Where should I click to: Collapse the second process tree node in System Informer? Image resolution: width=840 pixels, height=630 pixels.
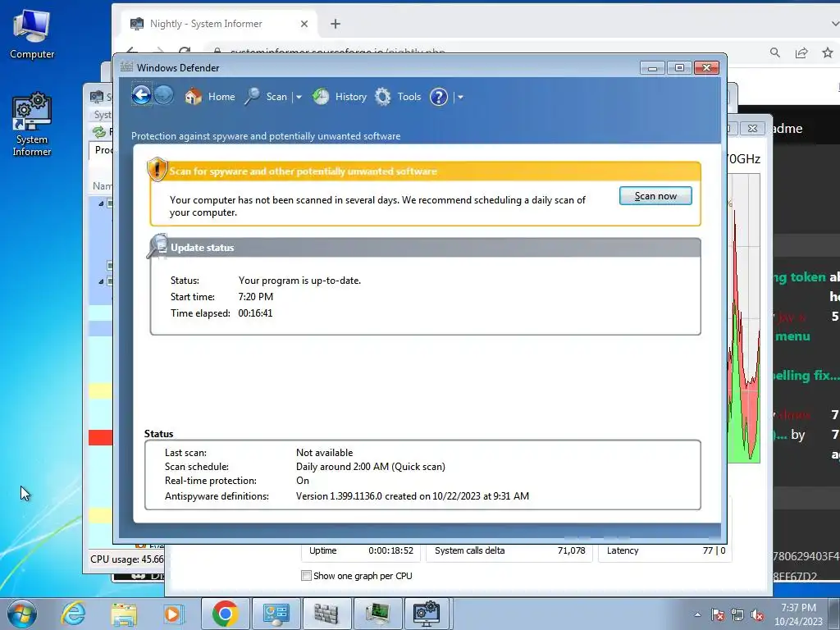click(101, 281)
